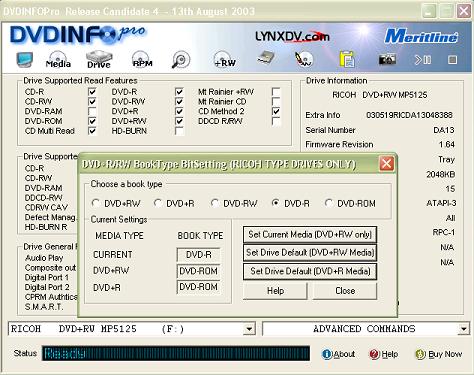
Task: Open the ADVANCED COMMANDS dropdown
Action: [463, 329]
